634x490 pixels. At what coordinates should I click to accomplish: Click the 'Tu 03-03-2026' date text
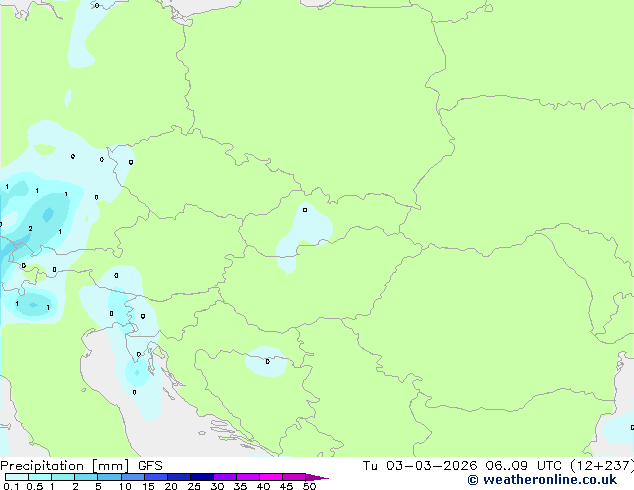[420, 466]
